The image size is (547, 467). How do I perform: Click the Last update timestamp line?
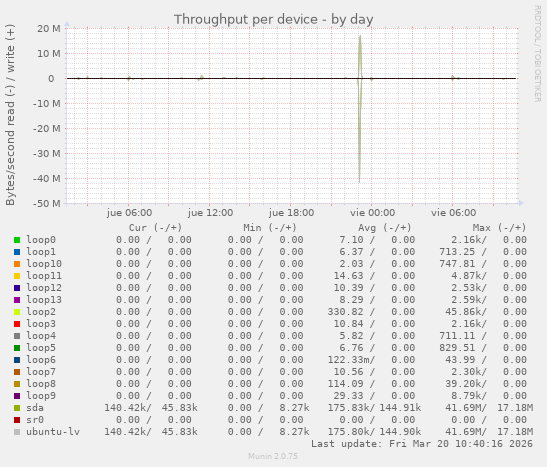422,444
